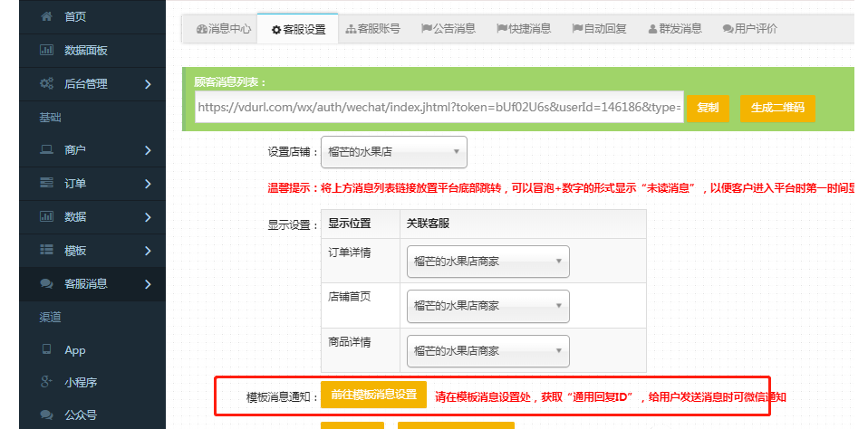Viewport: 868px width, 429px height.
Task: Click the 复制 button
Action: click(x=708, y=108)
